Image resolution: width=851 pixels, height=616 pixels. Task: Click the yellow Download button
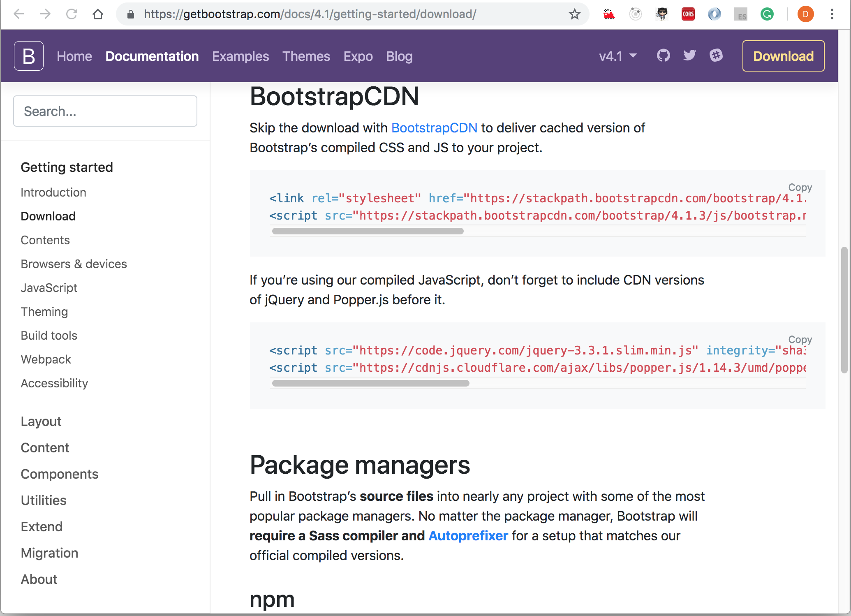coord(783,56)
